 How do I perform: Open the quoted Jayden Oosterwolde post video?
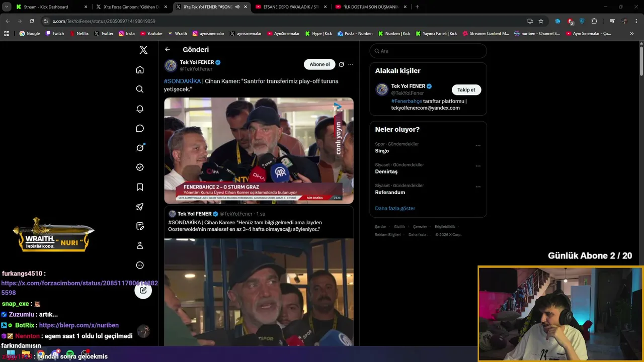tap(259, 292)
